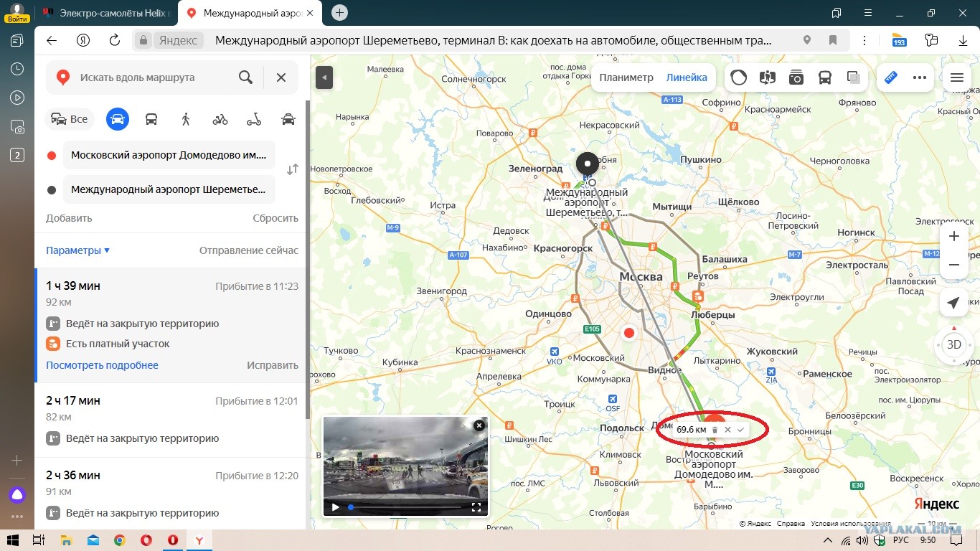Viewport: 980px width, 551px height.
Task: Open the browser downloads arrow
Action: coord(963,40)
